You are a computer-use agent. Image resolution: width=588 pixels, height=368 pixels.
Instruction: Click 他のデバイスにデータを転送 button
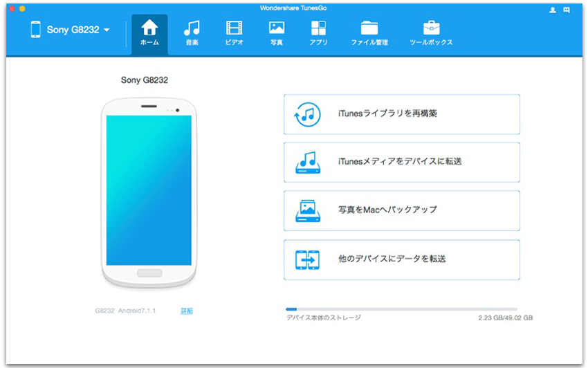click(402, 259)
